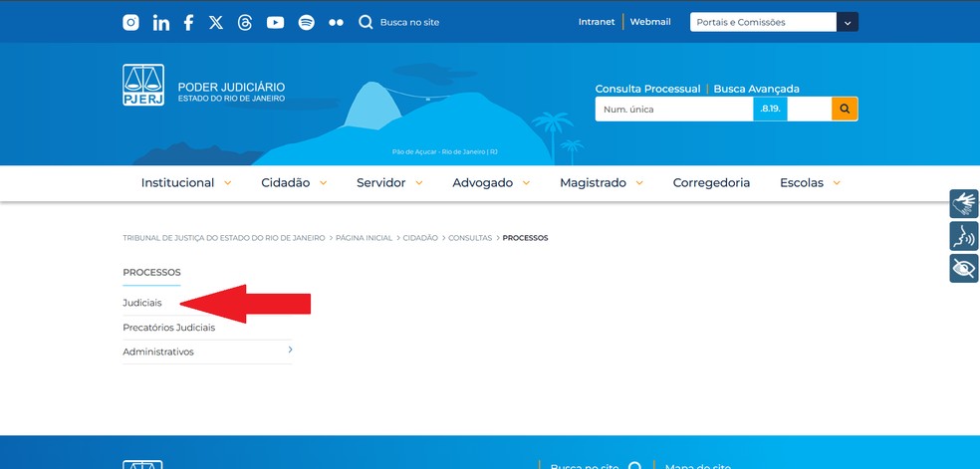Click the field after .8.19. segment
This screenshot has width=980, height=469.
tap(810, 109)
